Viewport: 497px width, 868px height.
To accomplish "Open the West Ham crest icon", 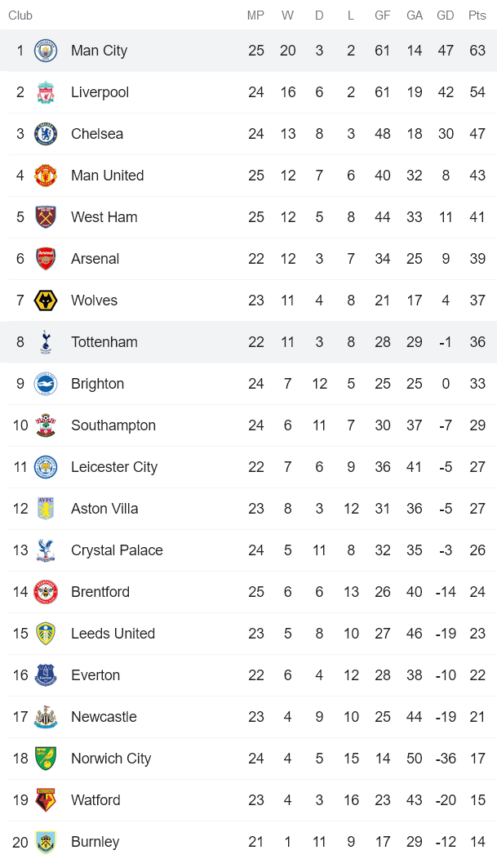I will 46,217.
